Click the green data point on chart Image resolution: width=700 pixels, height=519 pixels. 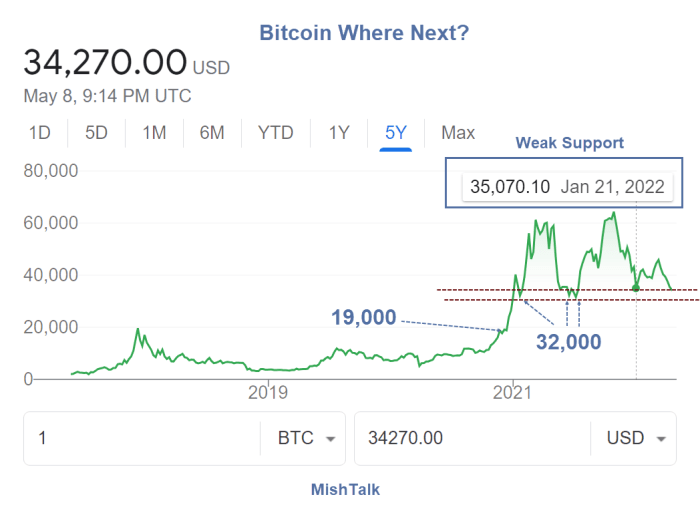(x=636, y=288)
